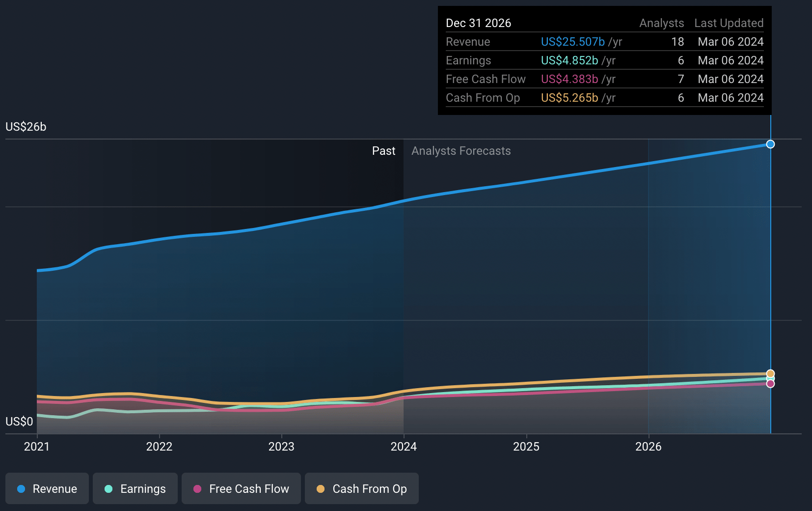Click the US$25.507b revenue value in tooltip

coord(572,42)
